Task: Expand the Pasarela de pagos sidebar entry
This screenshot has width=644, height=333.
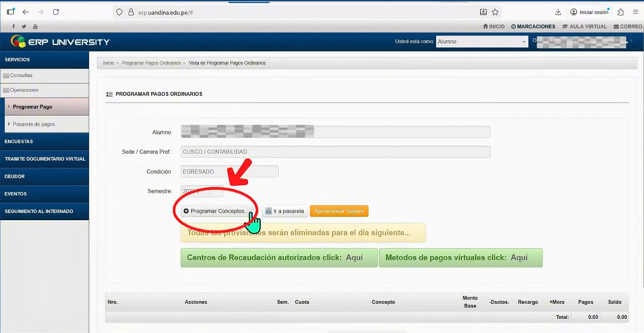Action: pos(32,124)
